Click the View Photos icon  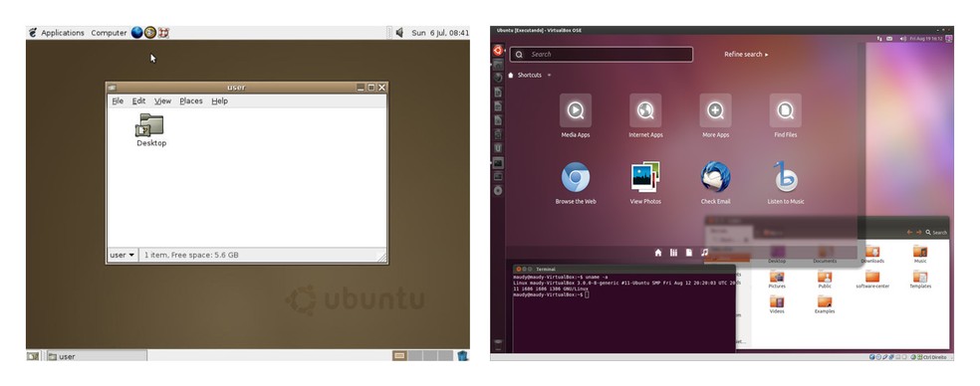645,182
